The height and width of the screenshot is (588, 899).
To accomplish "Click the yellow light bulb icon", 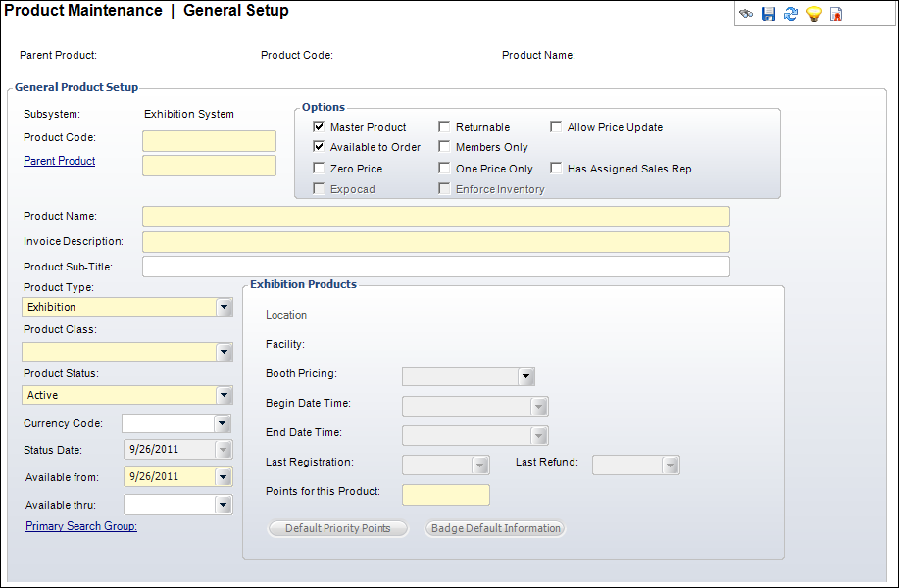I will pos(813,14).
